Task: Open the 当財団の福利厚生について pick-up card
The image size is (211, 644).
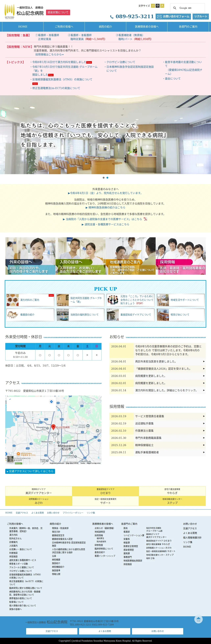Action: click(x=81, y=315)
